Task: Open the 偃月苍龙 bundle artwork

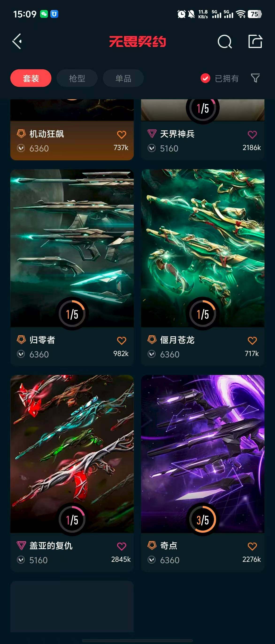Action: [x=203, y=248]
